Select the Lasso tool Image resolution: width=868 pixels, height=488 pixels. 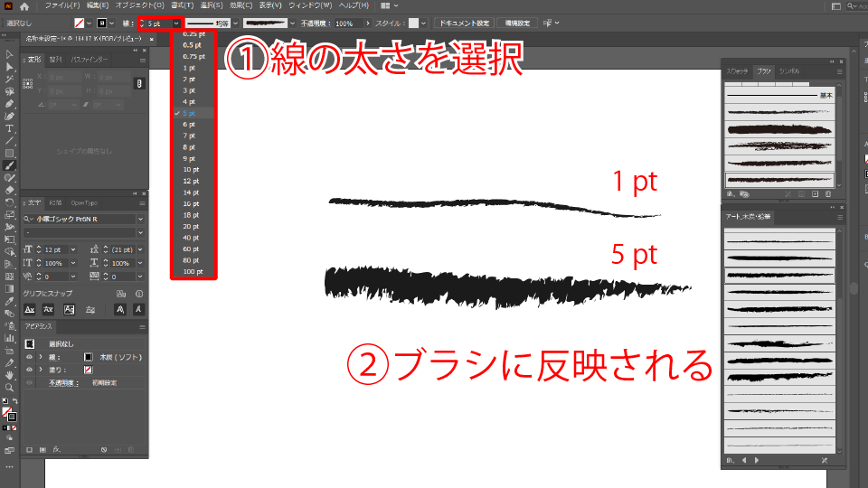(9, 91)
